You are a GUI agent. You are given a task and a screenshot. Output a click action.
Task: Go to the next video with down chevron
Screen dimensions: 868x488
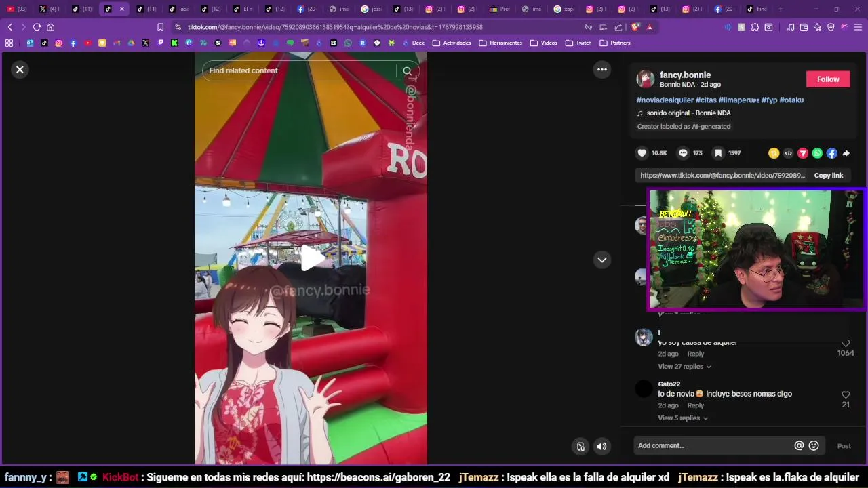coord(601,260)
